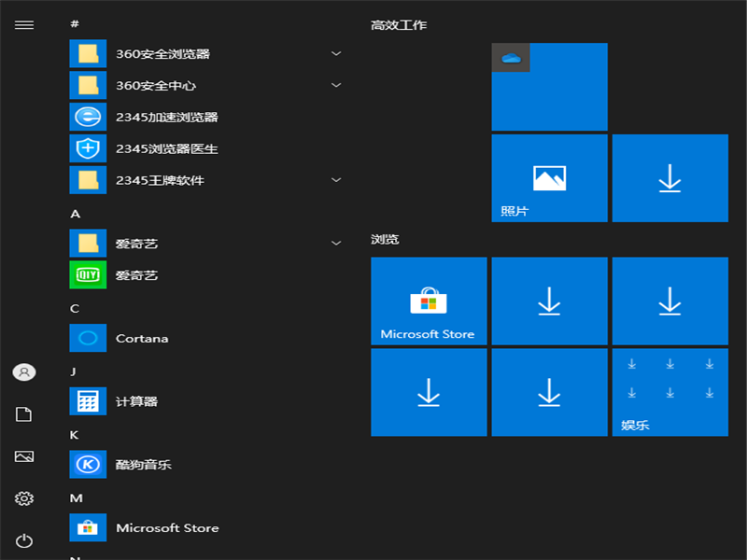This screenshot has height=560, width=747.
Task: Open the power options icon
Action: [x=23, y=539]
